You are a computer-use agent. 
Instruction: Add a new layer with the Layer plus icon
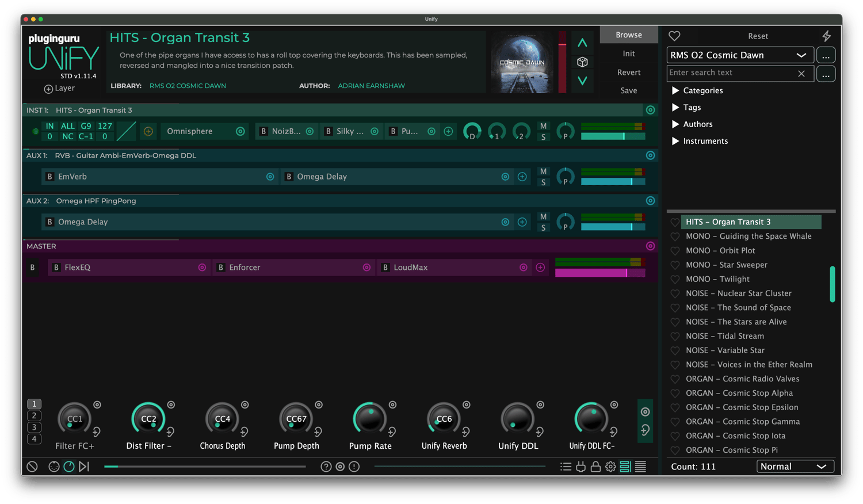[x=48, y=89]
